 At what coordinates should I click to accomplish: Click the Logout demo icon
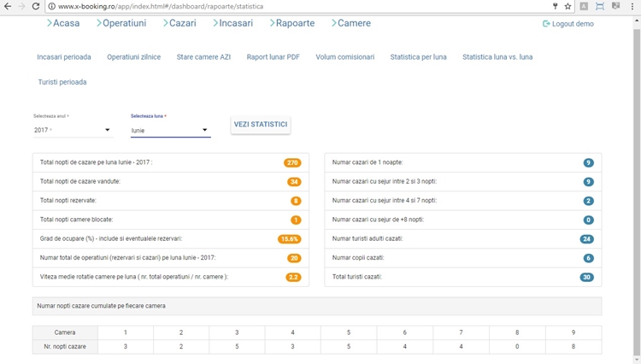547,24
